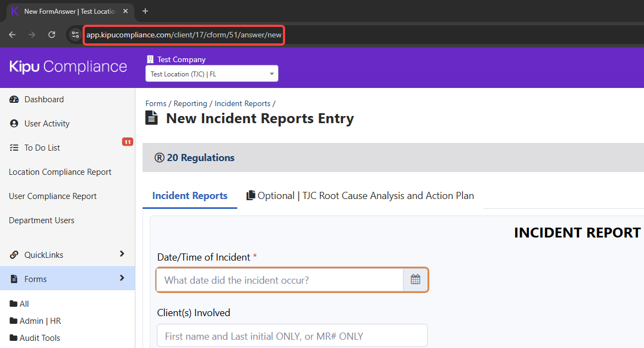
Task: Click the Date/Time of Incident input field
Action: tap(280, 280)
